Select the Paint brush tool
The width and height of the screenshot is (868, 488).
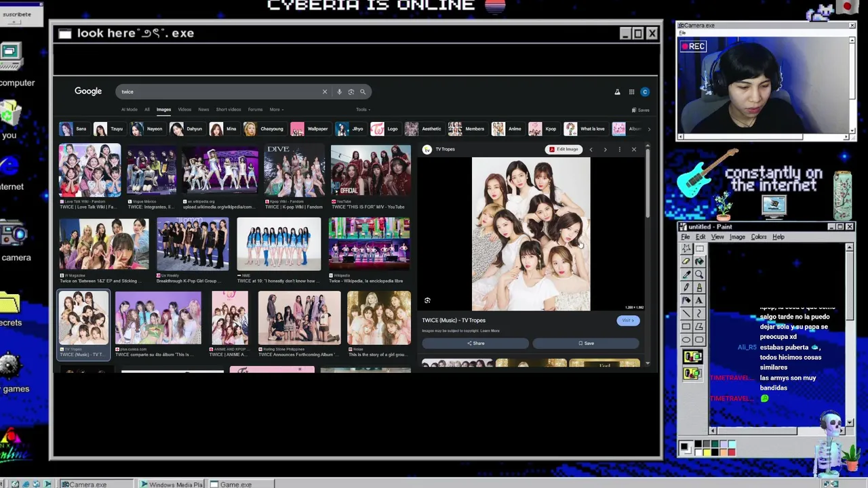[699, 287]
